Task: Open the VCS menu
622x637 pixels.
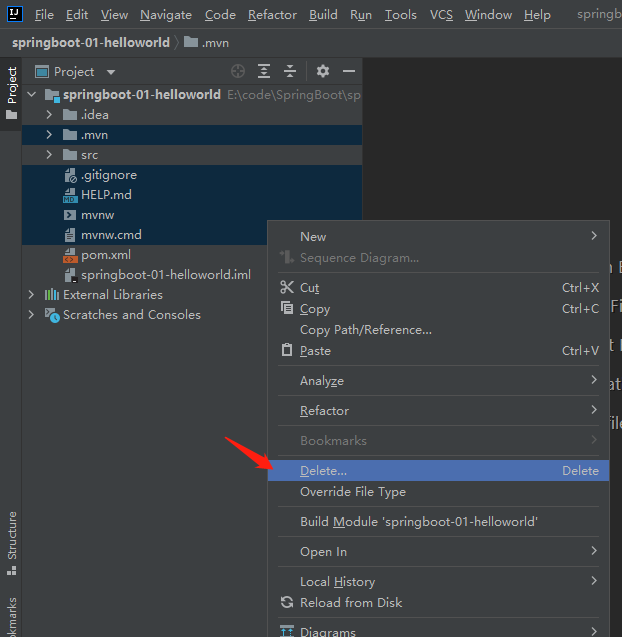Action: coord(441,15)
